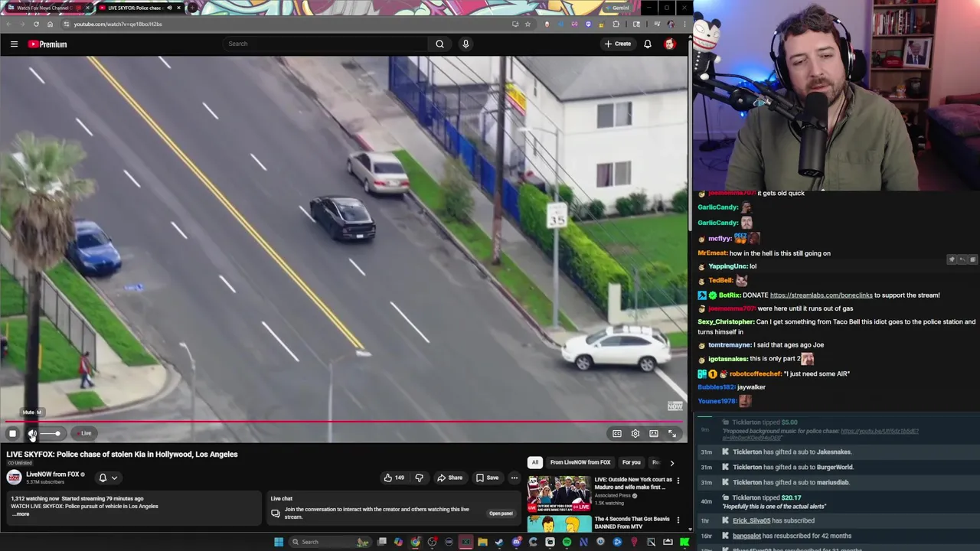Image resolution: width=980 pixels, height=551 pixels.
Task: Like the video with thumbs up (149)
Action: click(394, 478)
